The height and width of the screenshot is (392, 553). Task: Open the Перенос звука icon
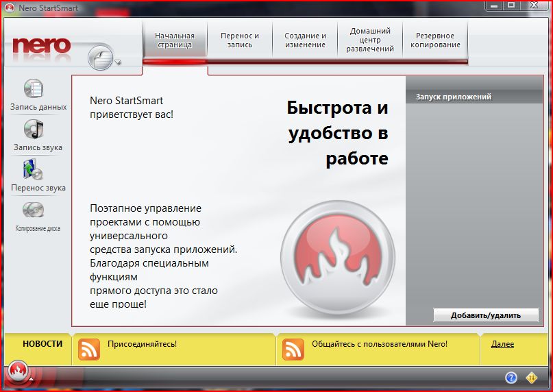(x=32, y=169)
